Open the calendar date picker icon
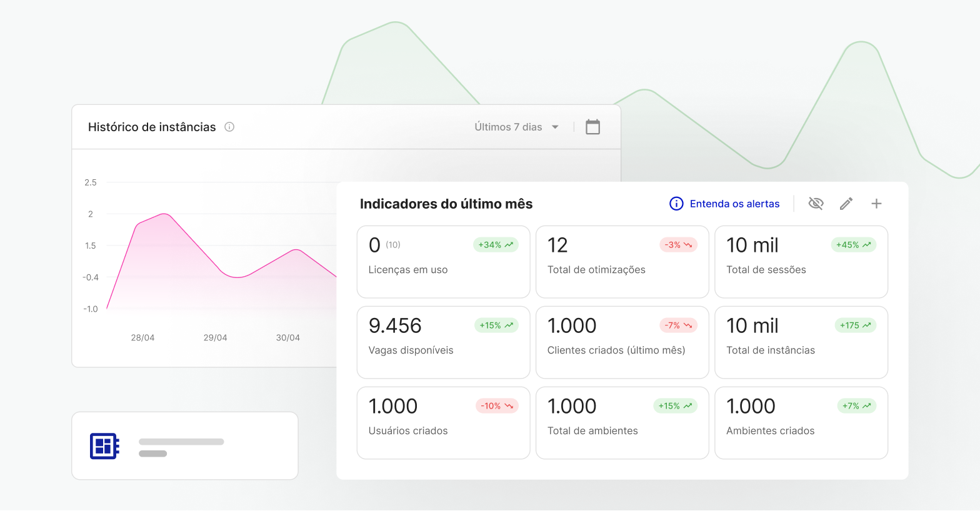Screen dimensions: 980x511 (x=592, y=127)
